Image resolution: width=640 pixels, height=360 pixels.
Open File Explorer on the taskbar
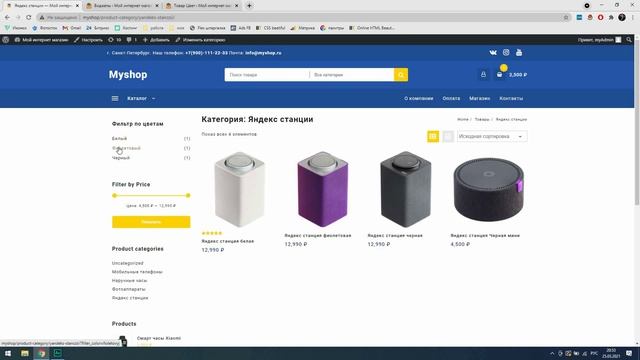coord(25,353)
